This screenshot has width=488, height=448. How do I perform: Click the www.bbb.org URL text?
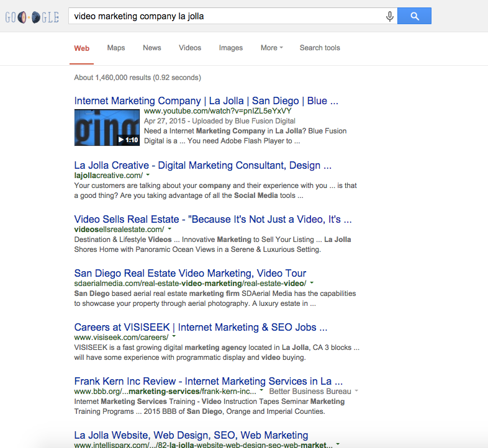click(165, 392)
